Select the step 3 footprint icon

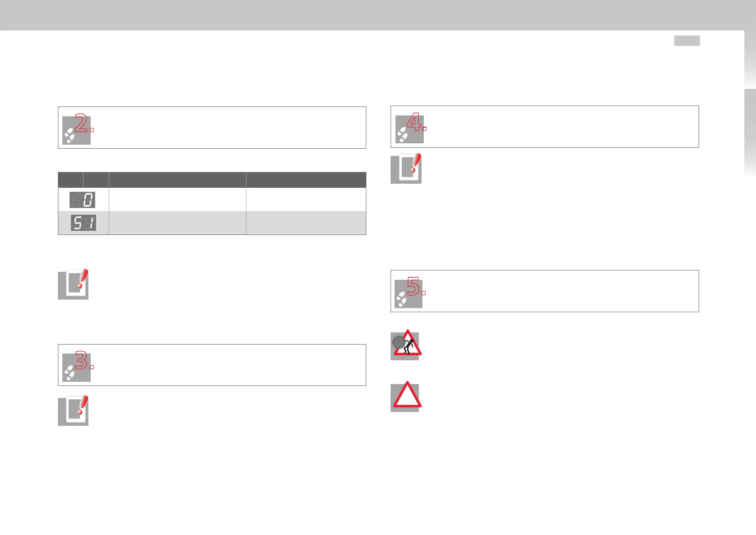76,367
